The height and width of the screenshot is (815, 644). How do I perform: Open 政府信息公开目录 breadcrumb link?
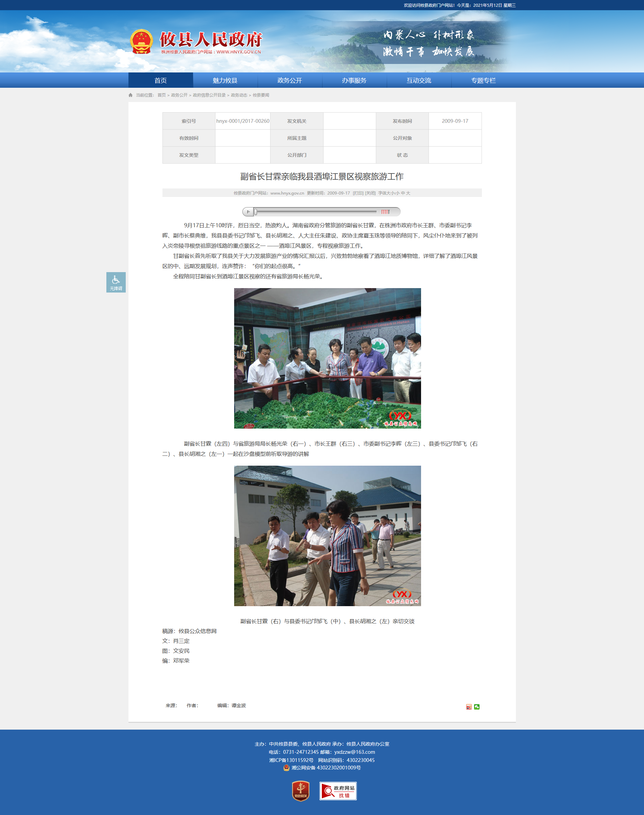[209, 95]
